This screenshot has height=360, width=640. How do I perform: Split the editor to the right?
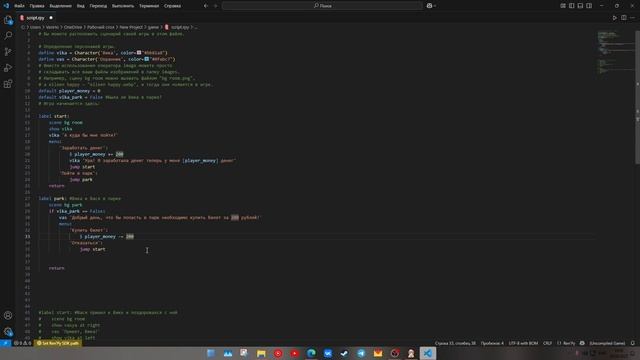624,18
